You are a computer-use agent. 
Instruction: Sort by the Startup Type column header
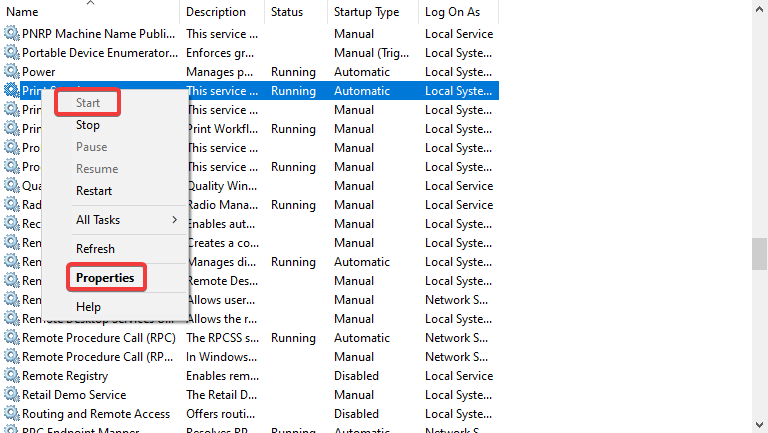[x=367, y=12]
